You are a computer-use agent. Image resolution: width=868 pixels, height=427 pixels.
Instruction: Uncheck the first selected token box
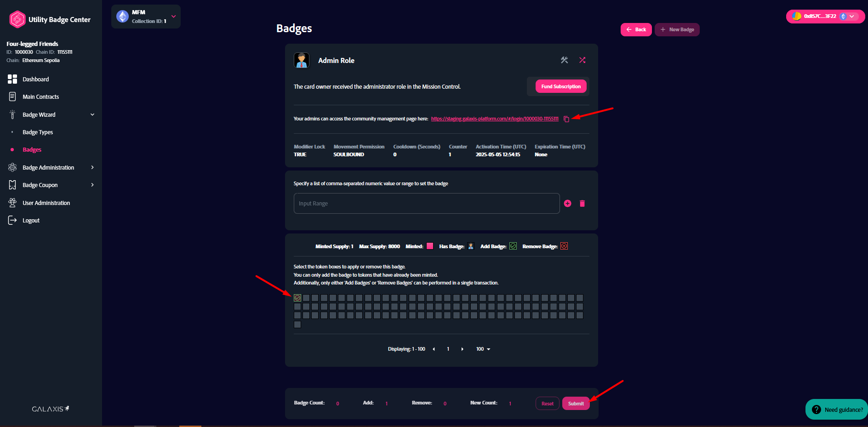click(x=297, y=298)
